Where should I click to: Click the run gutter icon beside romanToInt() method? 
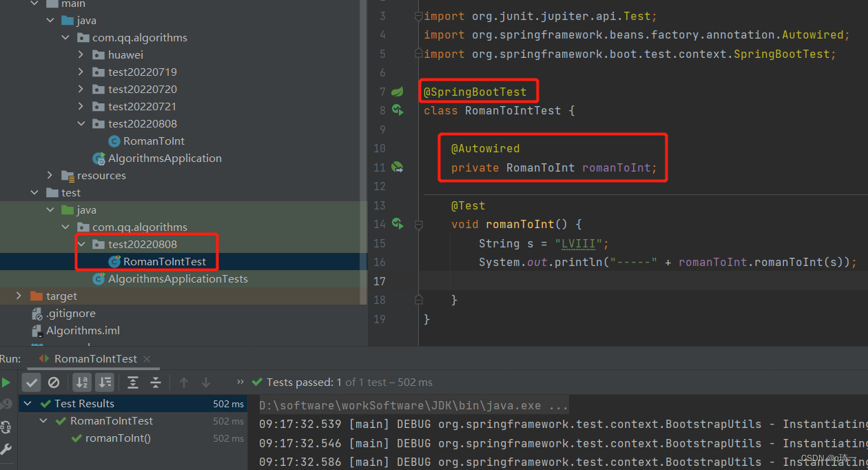(x=397, y=224)
